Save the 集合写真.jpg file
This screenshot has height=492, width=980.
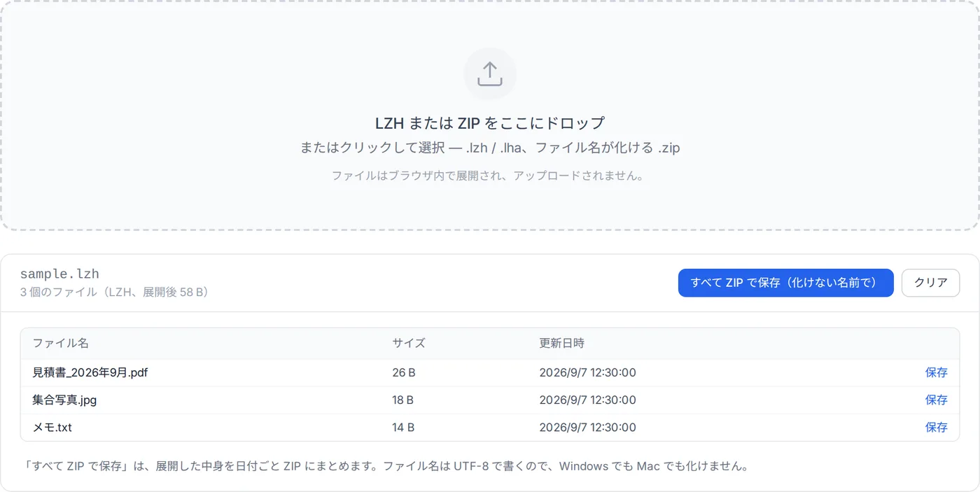[x=936, y=400]
